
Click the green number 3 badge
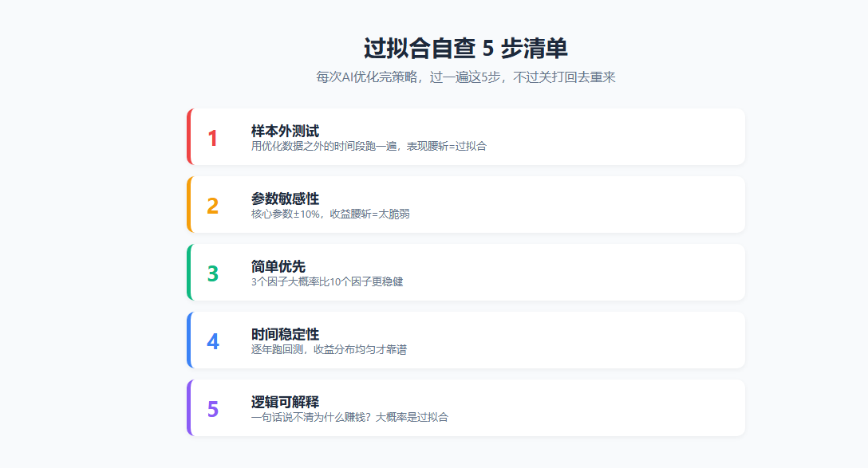tap(212, 273)
